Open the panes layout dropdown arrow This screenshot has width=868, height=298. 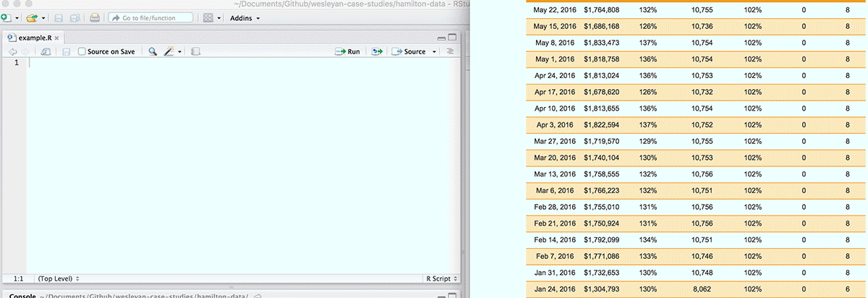[x=218, y=18]
